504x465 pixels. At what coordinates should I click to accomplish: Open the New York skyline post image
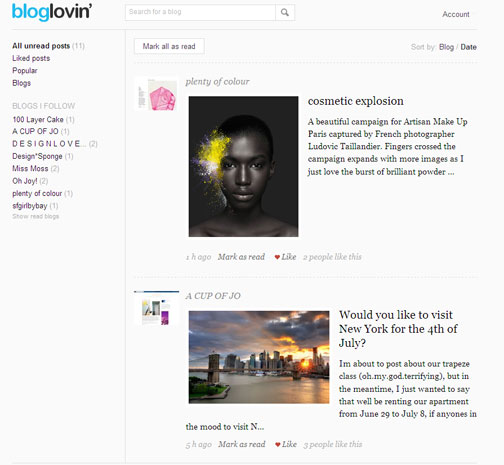[259, 357]
